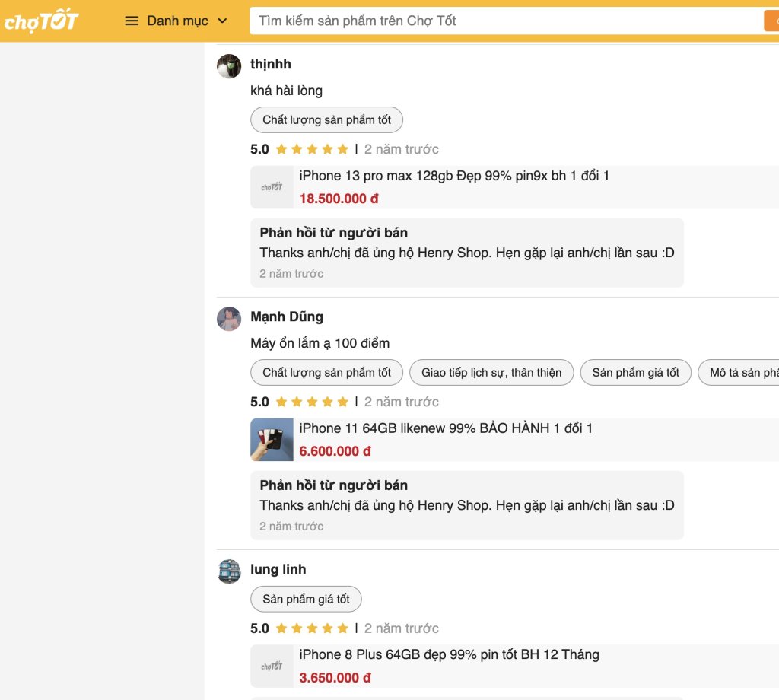Click 'Phản hồi từ người bán' heading under thịnhh
This screenshot has width=779, height=700.
(334, 233)
